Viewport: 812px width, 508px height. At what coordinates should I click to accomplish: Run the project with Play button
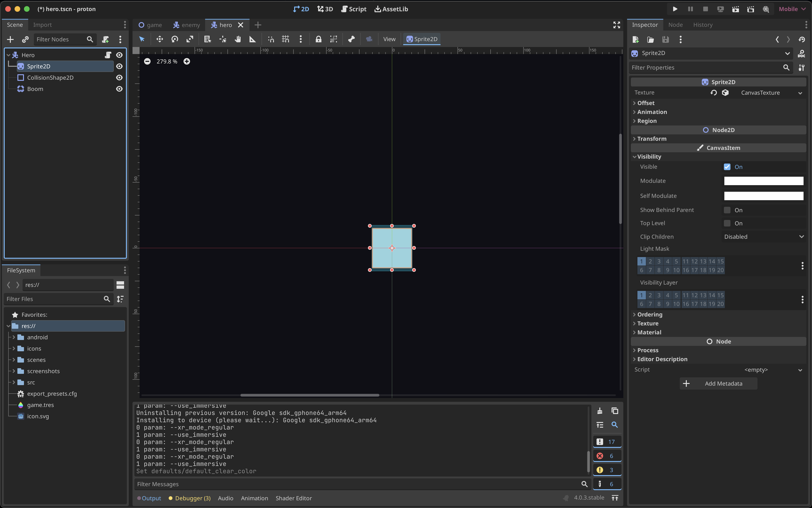coord(675,9)
